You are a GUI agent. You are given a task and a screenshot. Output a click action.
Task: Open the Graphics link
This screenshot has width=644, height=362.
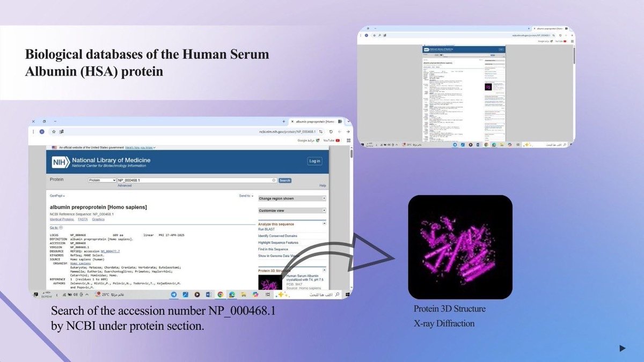(x=98, y=219)
